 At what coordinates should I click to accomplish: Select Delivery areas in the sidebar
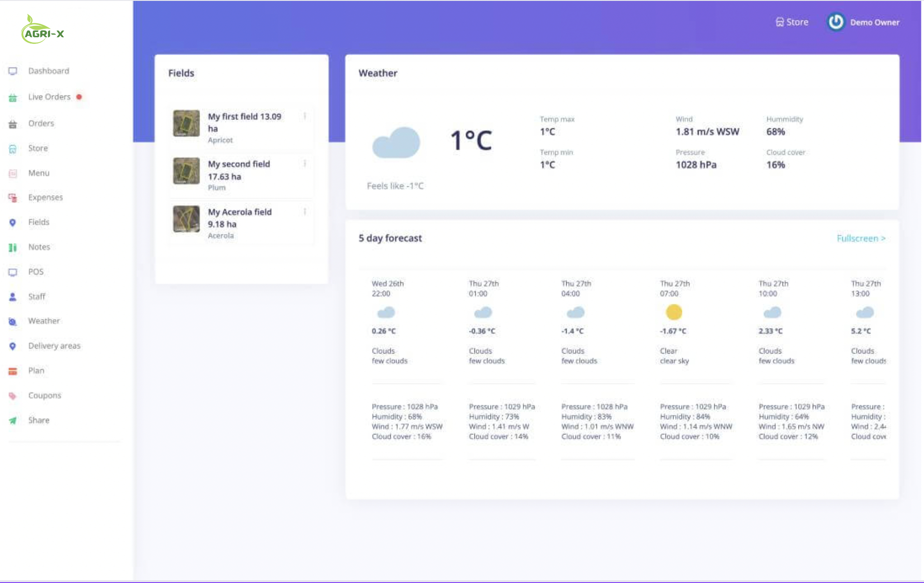pos(54,346)
